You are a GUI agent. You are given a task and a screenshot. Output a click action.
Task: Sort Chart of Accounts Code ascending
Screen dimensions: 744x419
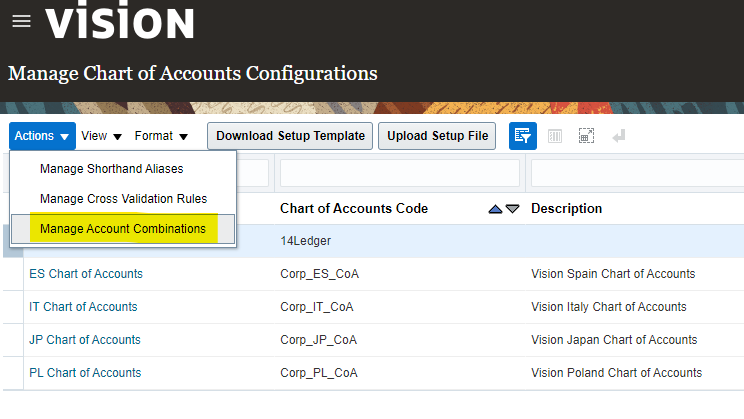[x=494, y=209]
